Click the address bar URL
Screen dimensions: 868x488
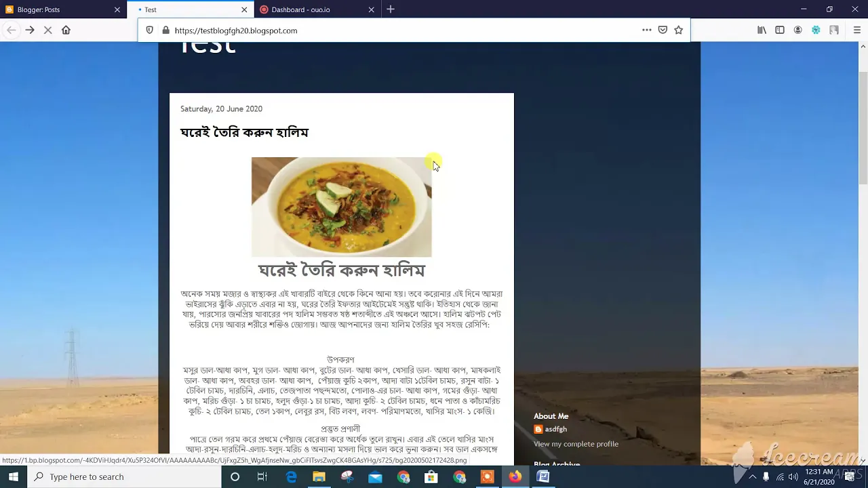point(236,30)
